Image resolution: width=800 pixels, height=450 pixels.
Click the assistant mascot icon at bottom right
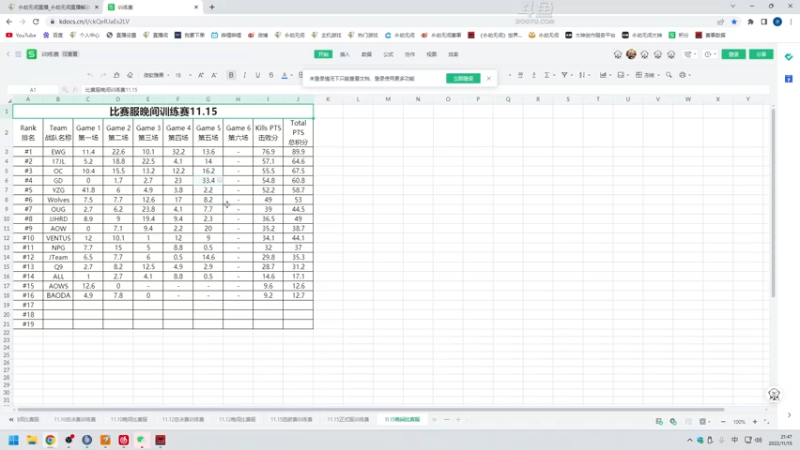tap(774, 394)
